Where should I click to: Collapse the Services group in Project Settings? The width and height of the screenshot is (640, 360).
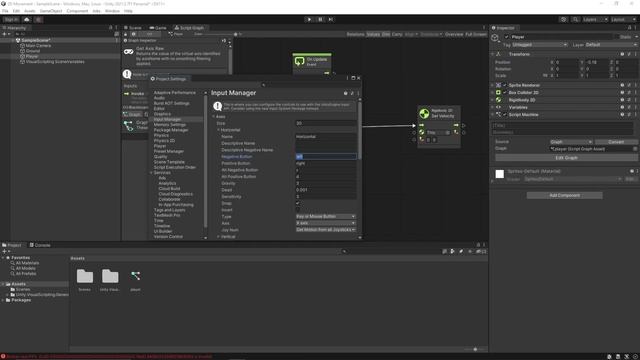point(151,173)
